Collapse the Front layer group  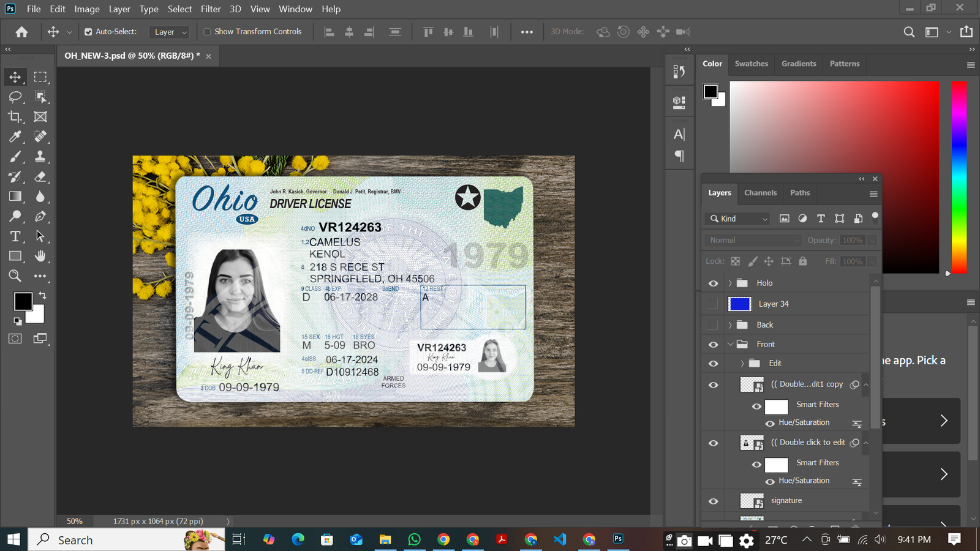[x=730, y=344]
